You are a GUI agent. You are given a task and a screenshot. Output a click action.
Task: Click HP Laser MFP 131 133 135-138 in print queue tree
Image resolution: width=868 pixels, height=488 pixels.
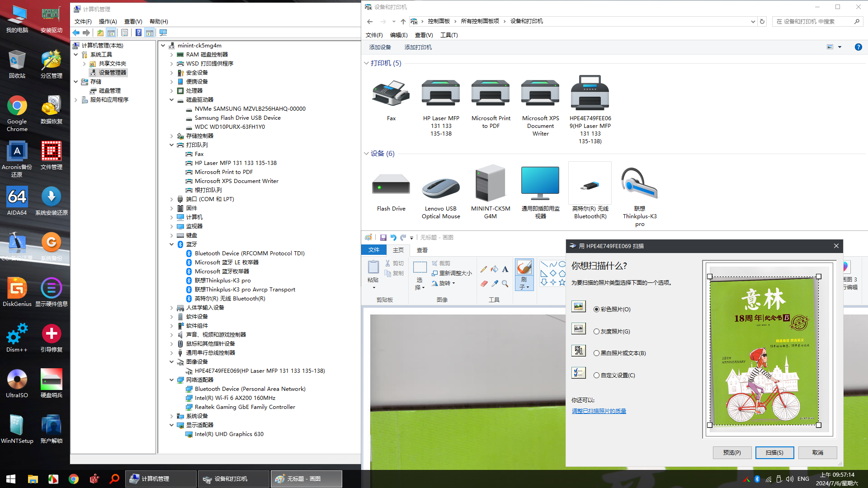(236, 163)
